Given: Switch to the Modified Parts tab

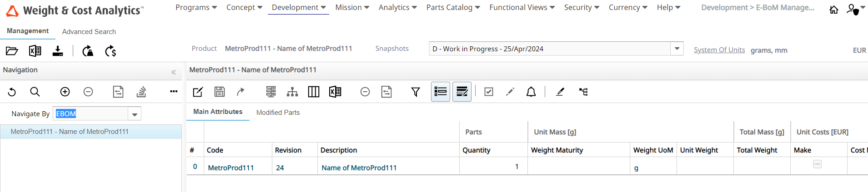Looking at the screenshot, I should coord(278,113).
